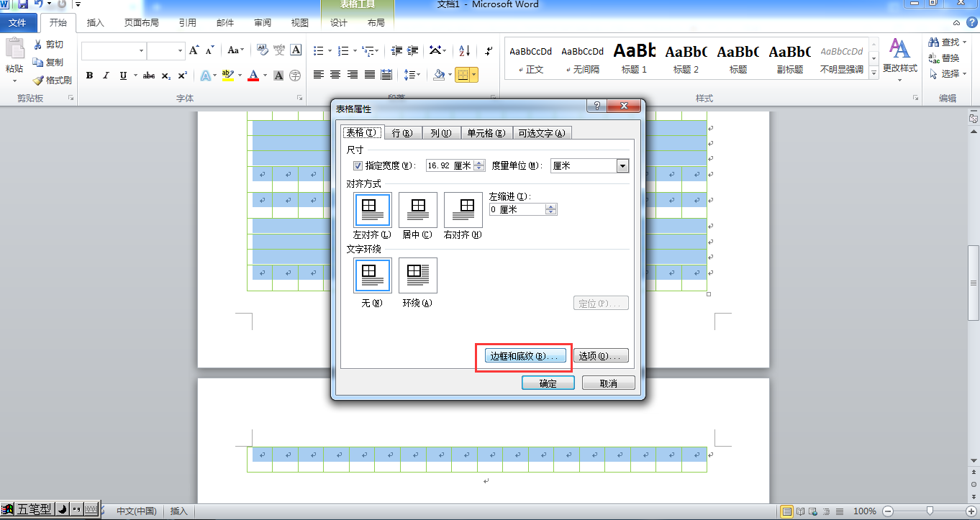Screen dimensions: 980x520
Task: Click the Cut (剪切) icon
Action: coord(38,45)
